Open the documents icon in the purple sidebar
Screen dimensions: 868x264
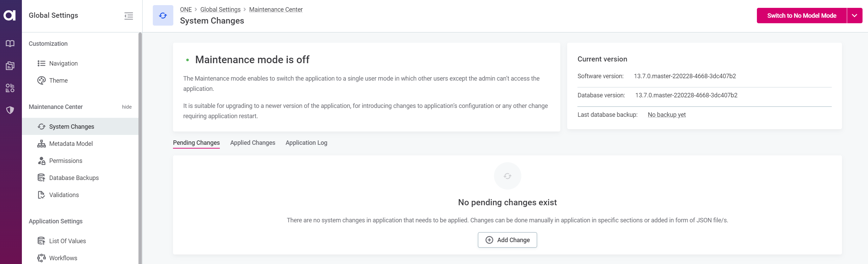click(x=10, y=66)
